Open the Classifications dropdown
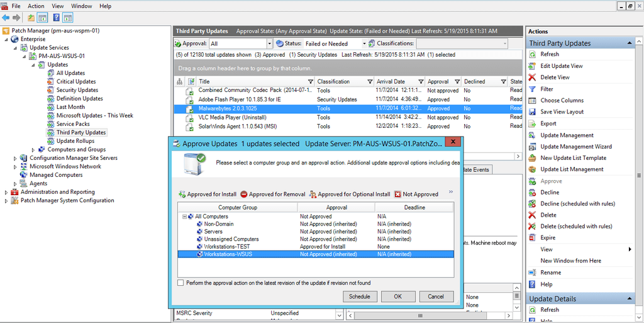The height and width of the screenshot is (323, 644). [505, 43]
